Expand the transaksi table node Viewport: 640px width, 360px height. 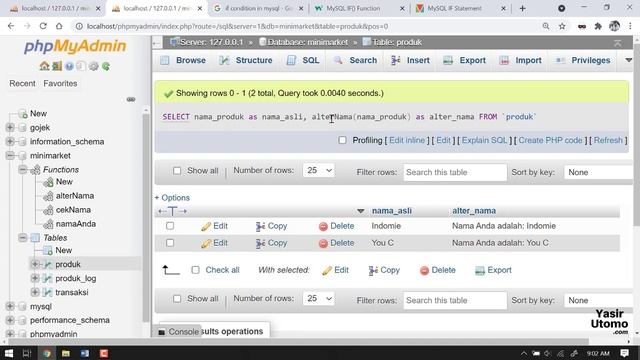pyautogui.click(x=35, y=292)
